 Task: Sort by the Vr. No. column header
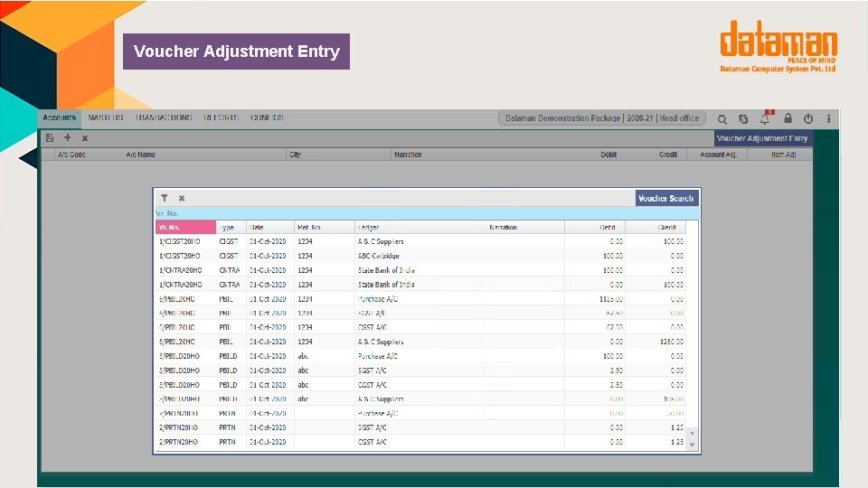tap(185, 228)
